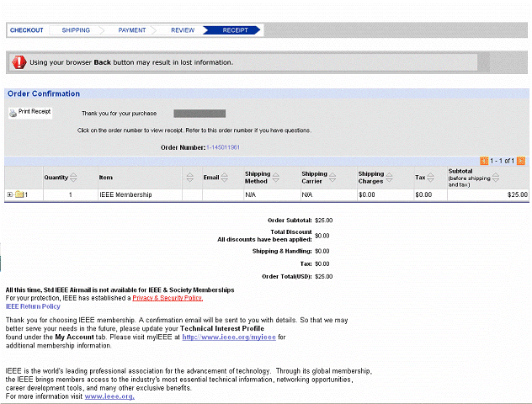Click the folder icon in row 1

click(x=19, y=194)
